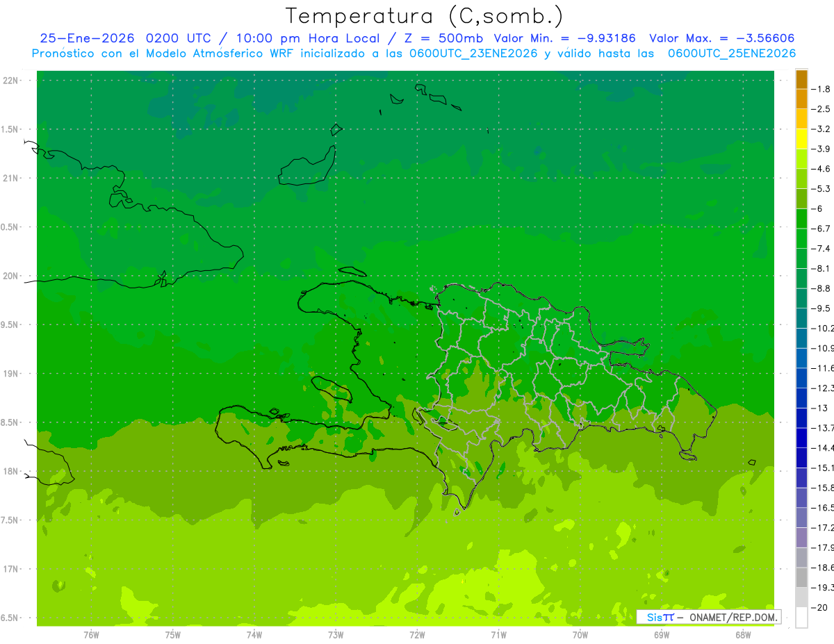Click the '69W' longitude label
This screenshot has height=644, width=834.
click(662, 635)
